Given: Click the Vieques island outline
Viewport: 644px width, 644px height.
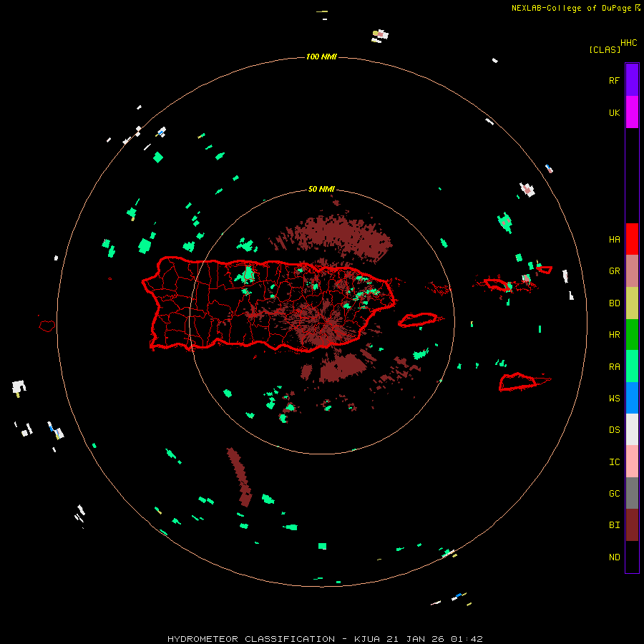Looking at the screenshot, I should coord(418,320).
